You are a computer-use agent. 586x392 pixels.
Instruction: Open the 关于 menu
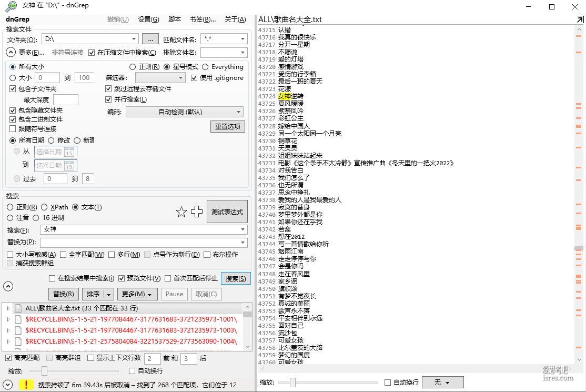(235, 19)
